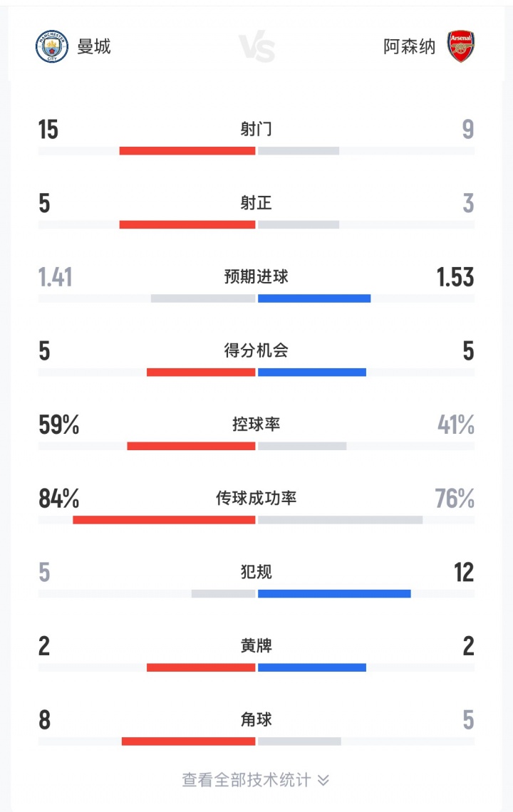Click the 角球 stat label

click(256, 720)
